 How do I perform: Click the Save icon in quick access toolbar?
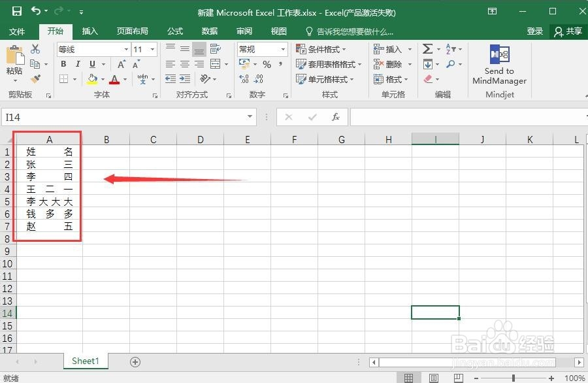click(16, 11)
